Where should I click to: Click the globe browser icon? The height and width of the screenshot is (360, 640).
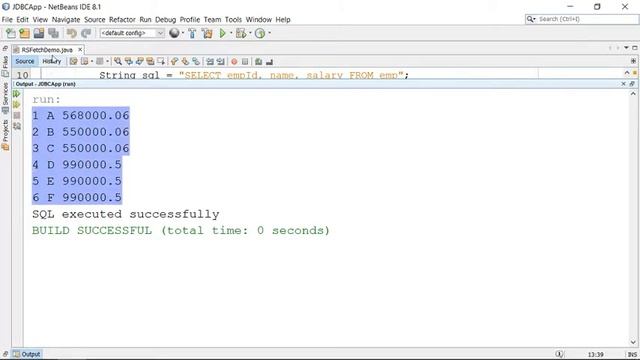point(174,33)
